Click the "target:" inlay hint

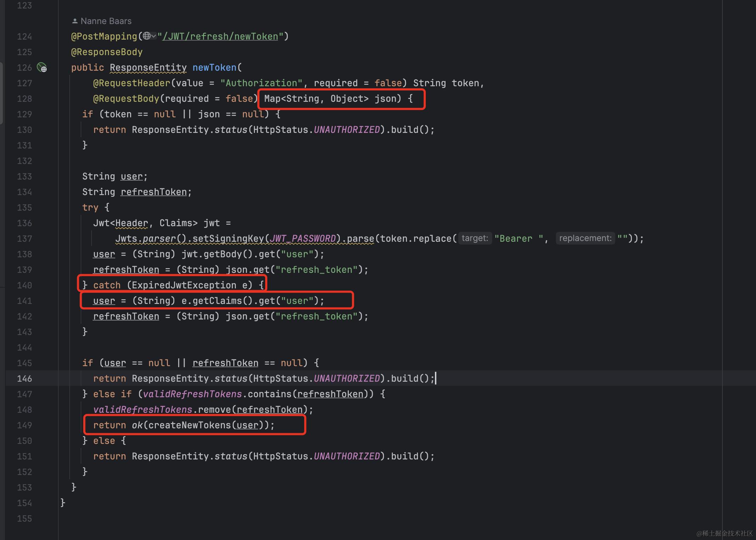475,239
